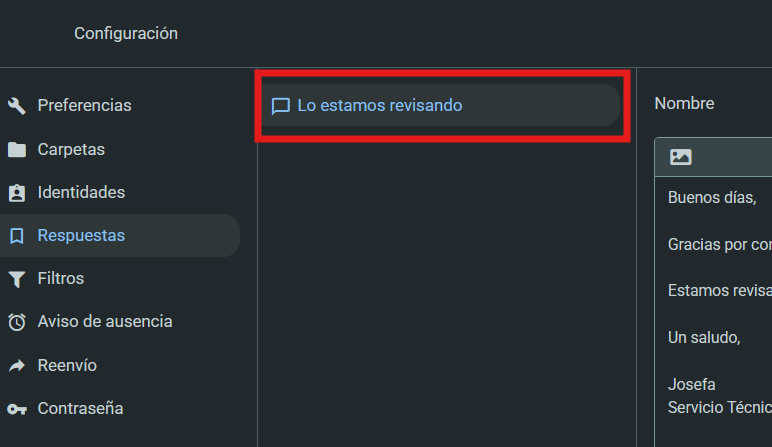Click the ID badge icon for Identidades
Image resolution: width=772 pixels, height=447 pixels.
[17, 193]
